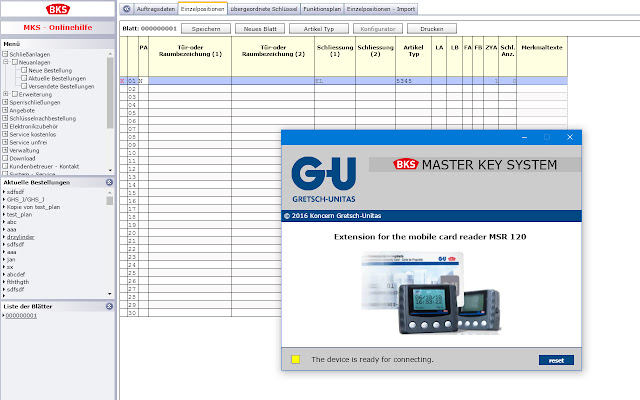Expand the Angebote node
640x400 pixels.
5,110
